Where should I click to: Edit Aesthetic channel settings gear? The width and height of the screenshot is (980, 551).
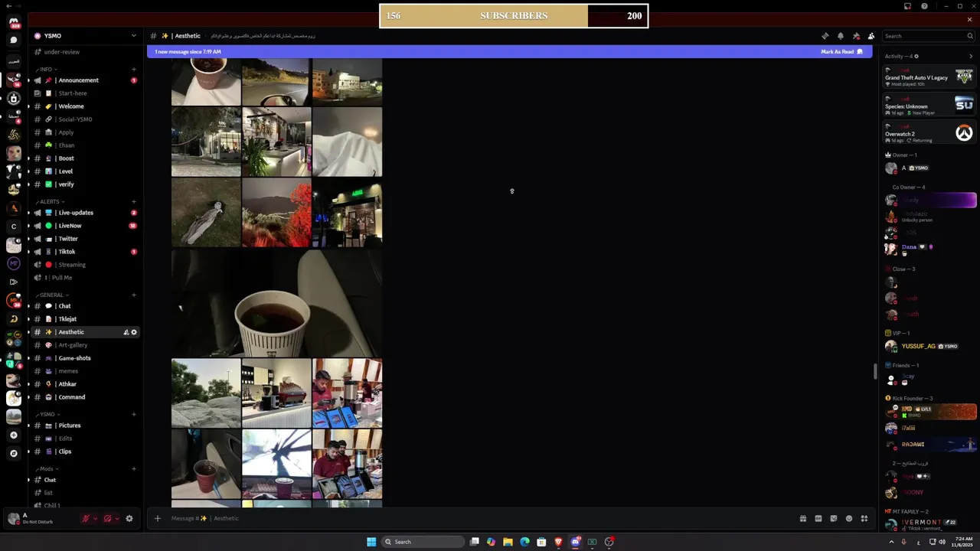tap(134, 332)
